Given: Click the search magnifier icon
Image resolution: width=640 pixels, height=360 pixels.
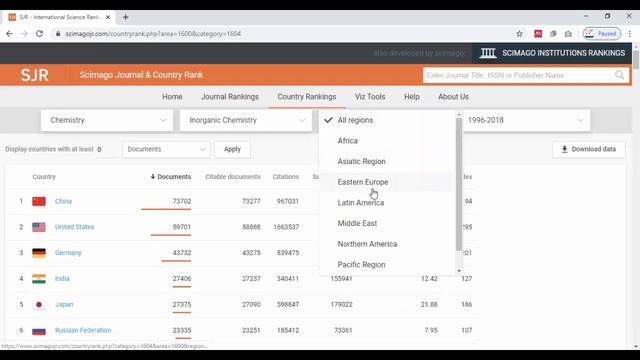Looking at the screenshot, I should [619, 75].
